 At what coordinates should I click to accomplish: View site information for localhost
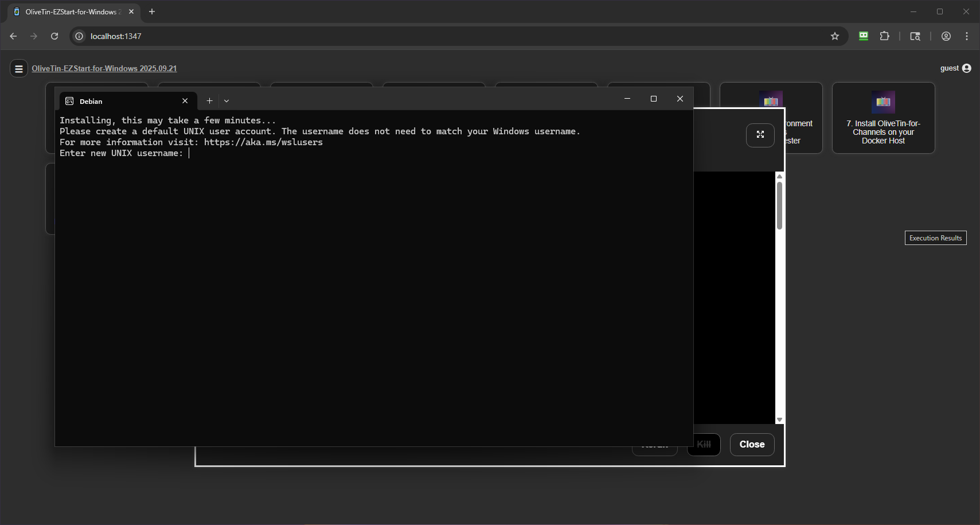pyautogui.click(x=79, y=36)
